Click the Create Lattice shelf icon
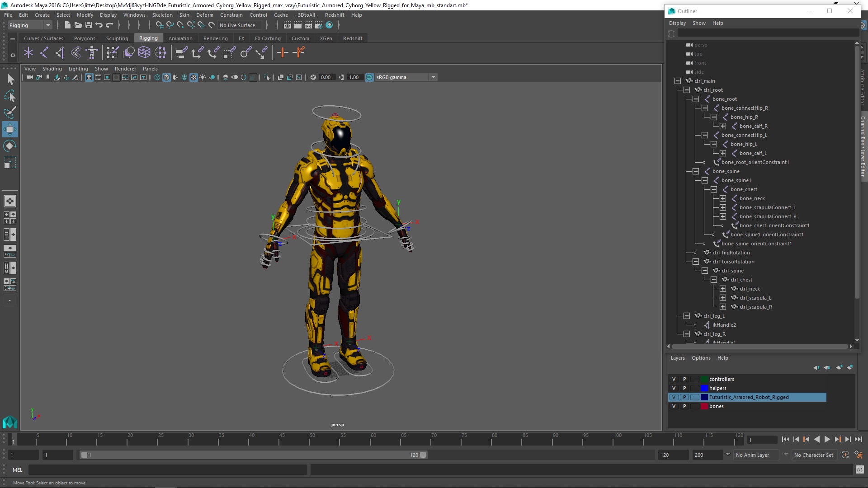The width and height of the screenshot is (868, 488). click(144, 53)
